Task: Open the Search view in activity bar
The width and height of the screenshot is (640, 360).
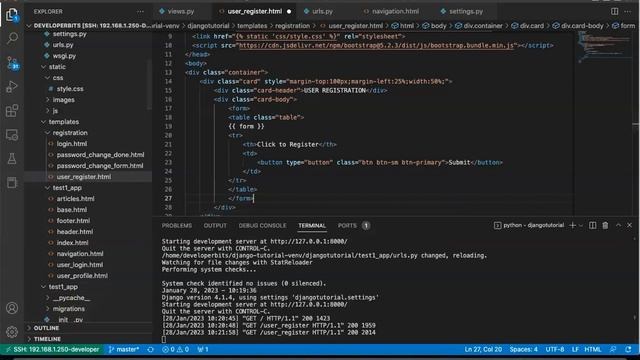Action: point(12,39)
